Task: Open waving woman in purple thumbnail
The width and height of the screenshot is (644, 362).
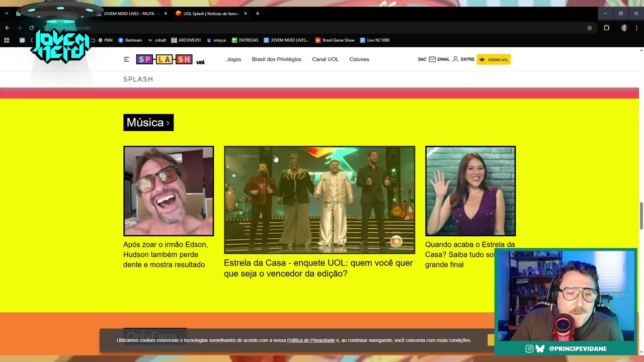Action: (x=470, y=191)
